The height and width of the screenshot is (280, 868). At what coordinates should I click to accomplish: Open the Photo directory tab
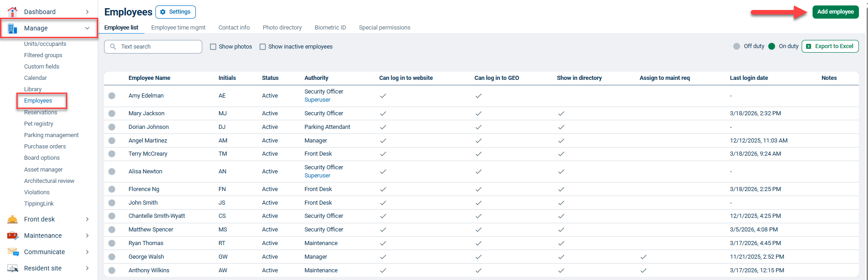[x=282, y=28]
